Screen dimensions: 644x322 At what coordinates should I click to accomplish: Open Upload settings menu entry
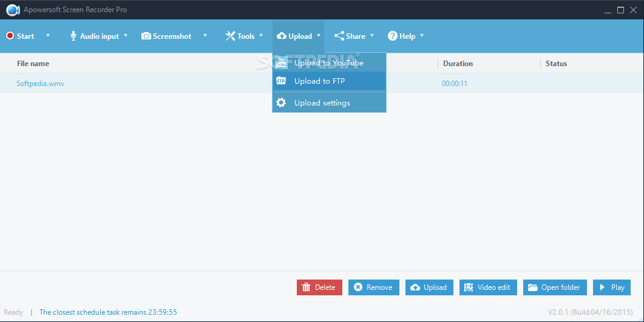click(x=329, y=102)
